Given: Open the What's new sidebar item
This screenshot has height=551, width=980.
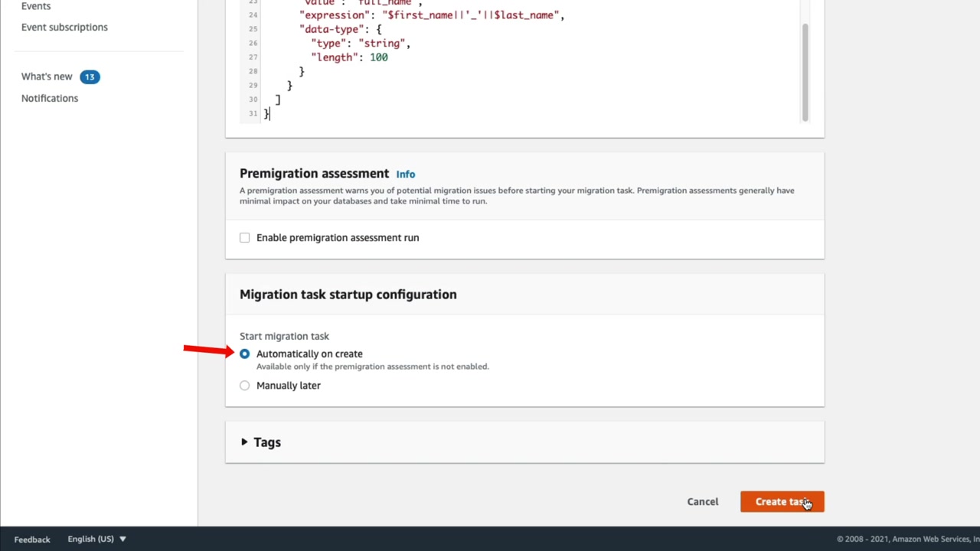Looking at the screenshot, I should pos(47,77).
